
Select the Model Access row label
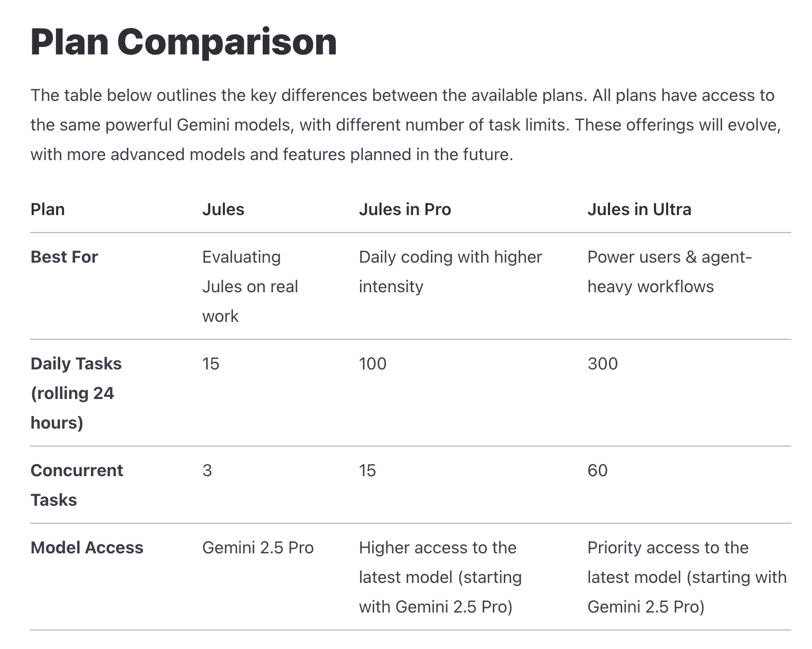tap(87, 548)
